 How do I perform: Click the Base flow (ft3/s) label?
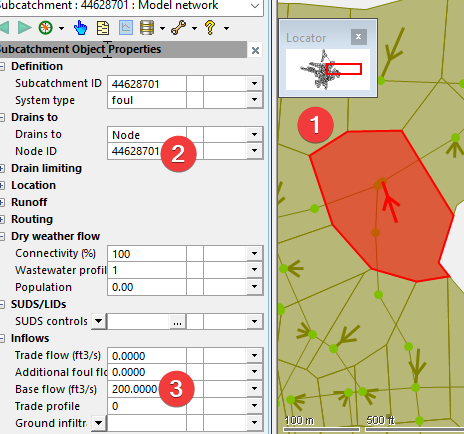point(56,389)
